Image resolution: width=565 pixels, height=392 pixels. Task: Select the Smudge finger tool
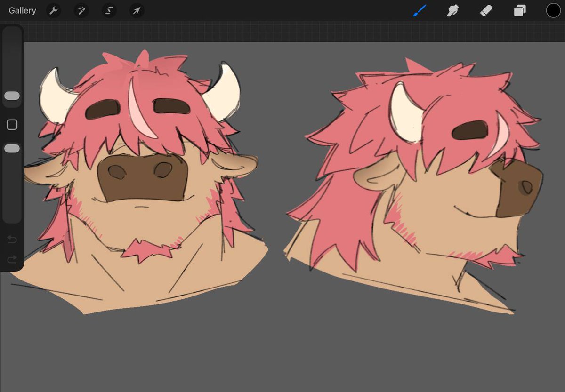pos(452,10)
